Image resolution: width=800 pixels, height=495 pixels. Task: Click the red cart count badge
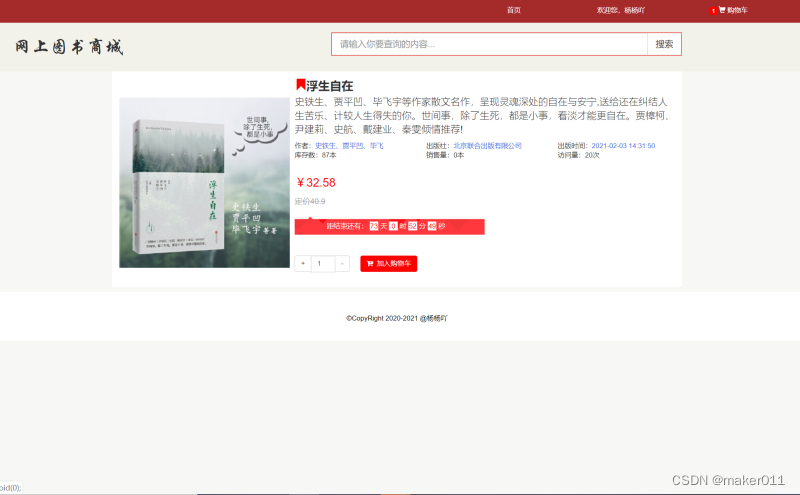713,11
